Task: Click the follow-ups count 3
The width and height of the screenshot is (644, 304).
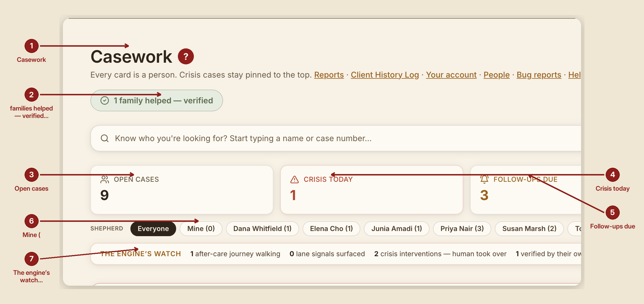Action: pyautogui.click(x=484, y=195)
